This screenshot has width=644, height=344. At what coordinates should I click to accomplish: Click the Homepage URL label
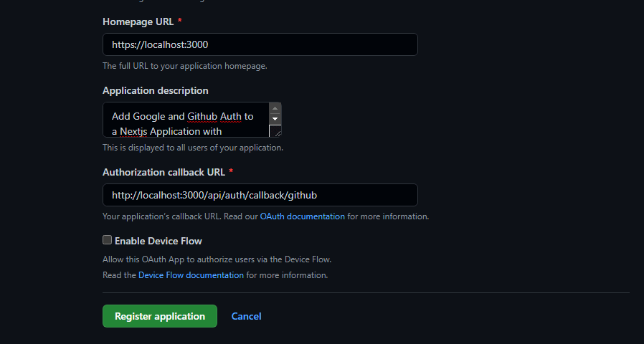click(x=138, y=21)
